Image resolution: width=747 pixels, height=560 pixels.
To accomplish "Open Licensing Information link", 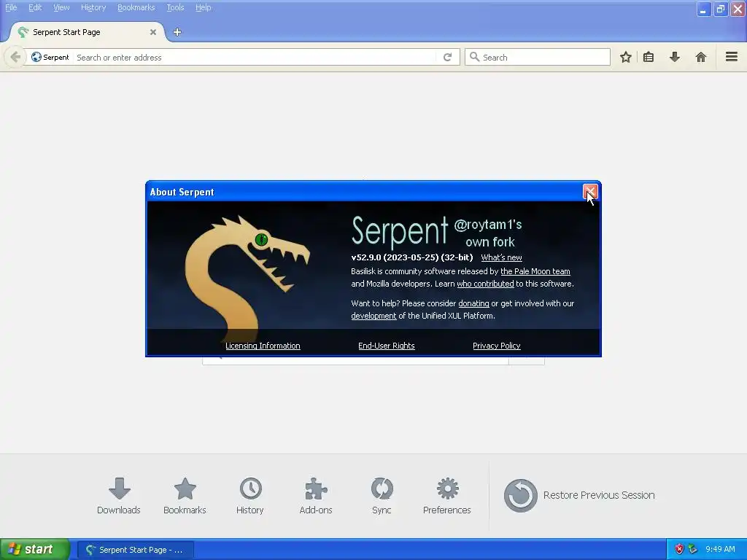I will pos(263,346).
